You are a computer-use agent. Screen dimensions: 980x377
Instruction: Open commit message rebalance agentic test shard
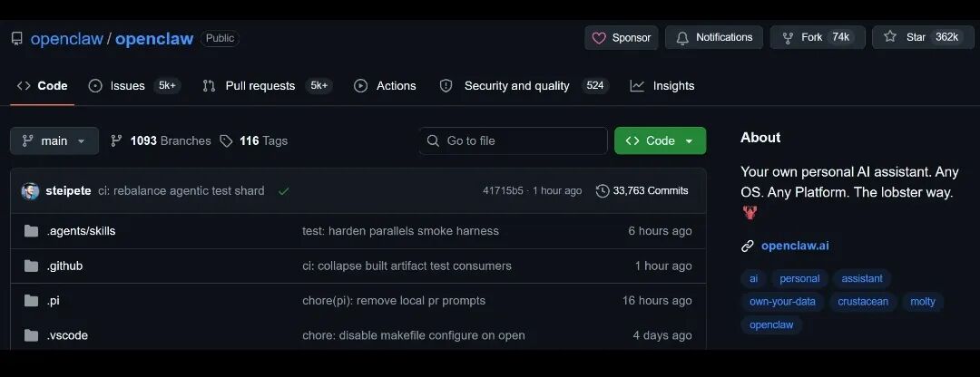tap(181, 191)
